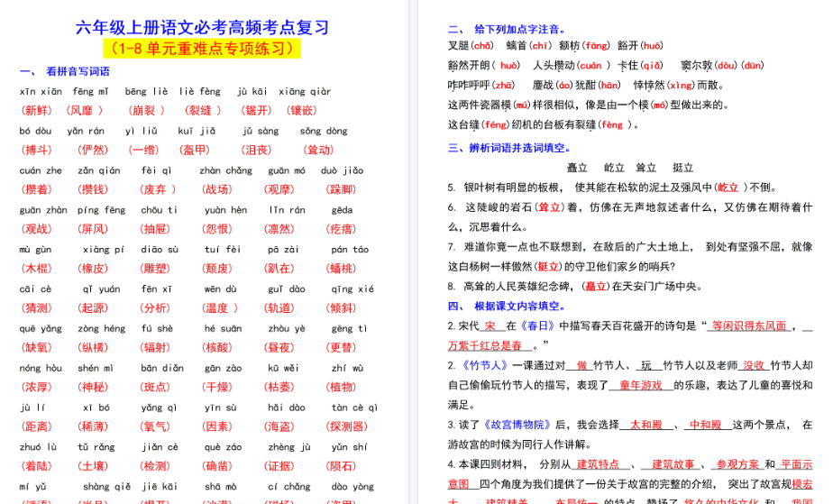Select the red answer (跺脚)

pyautogui.click(x=341, y=189)
